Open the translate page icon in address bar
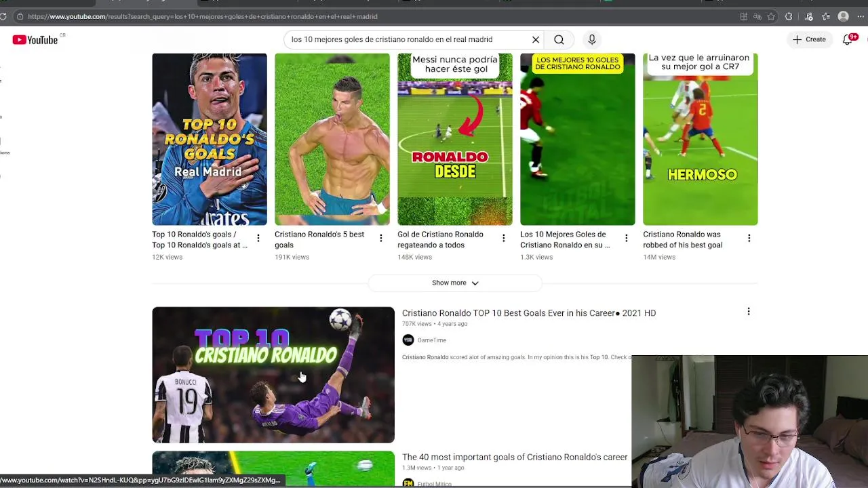The image size is (868, 488). pyautogui.click(x=757, y=16)
